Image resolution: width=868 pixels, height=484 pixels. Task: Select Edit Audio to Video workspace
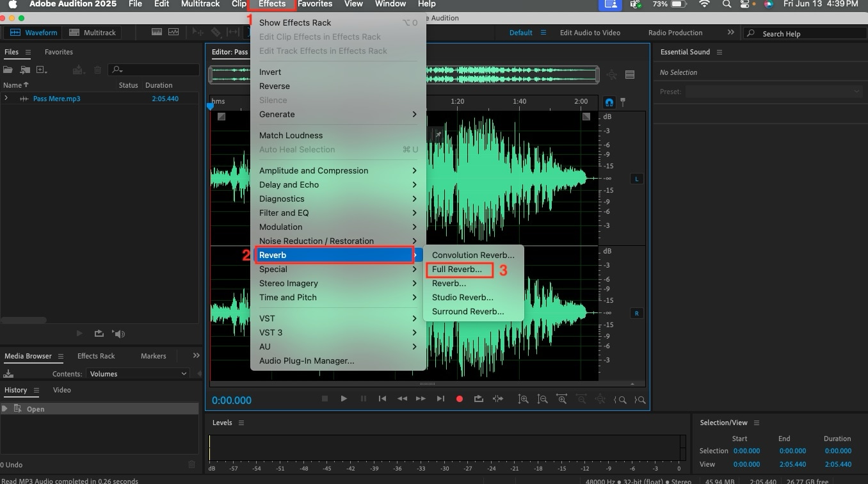click(590, 33)
